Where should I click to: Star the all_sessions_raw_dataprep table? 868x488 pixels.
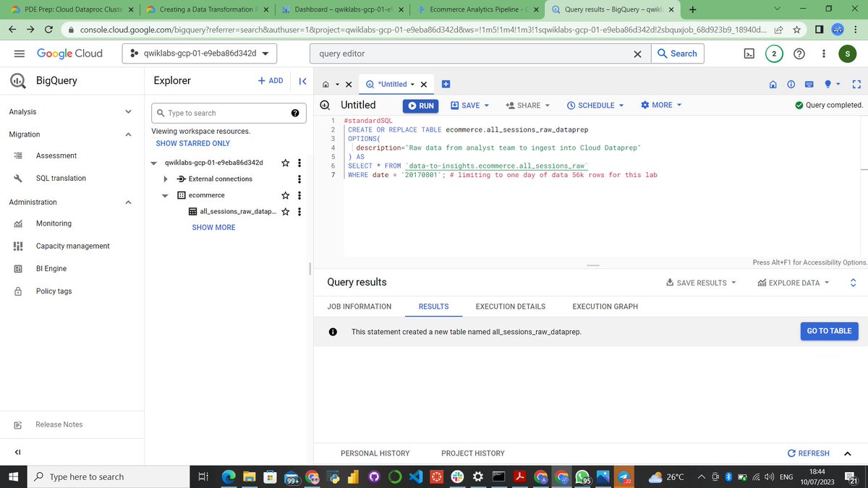[286, 212]
